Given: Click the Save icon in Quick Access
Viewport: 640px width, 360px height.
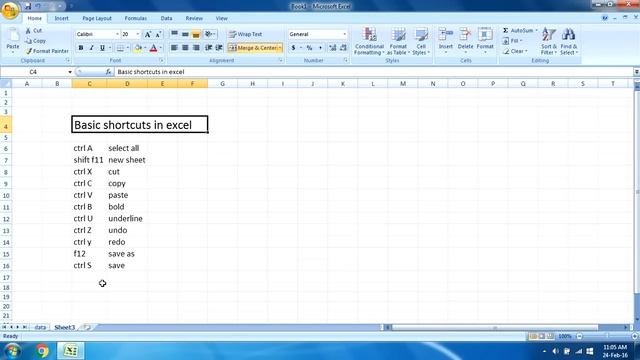Looking at the screenshot, I should pyautogui.click(x=28, y=6).
